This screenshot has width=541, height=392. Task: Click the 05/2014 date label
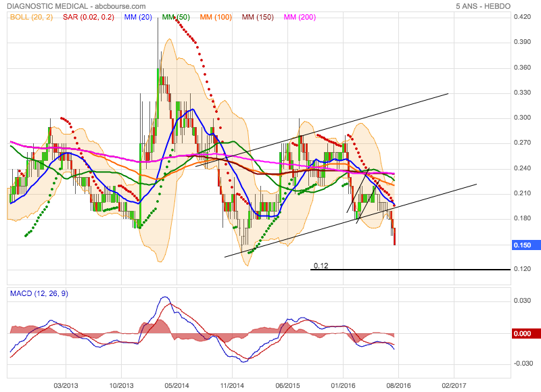tap(177, 385)
